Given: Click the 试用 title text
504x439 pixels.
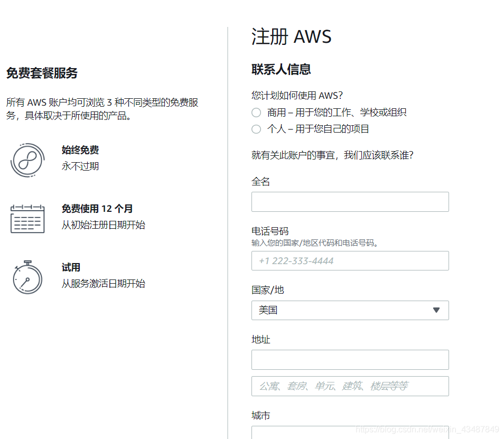Looking at the screenshot, I should click(71, 267).
